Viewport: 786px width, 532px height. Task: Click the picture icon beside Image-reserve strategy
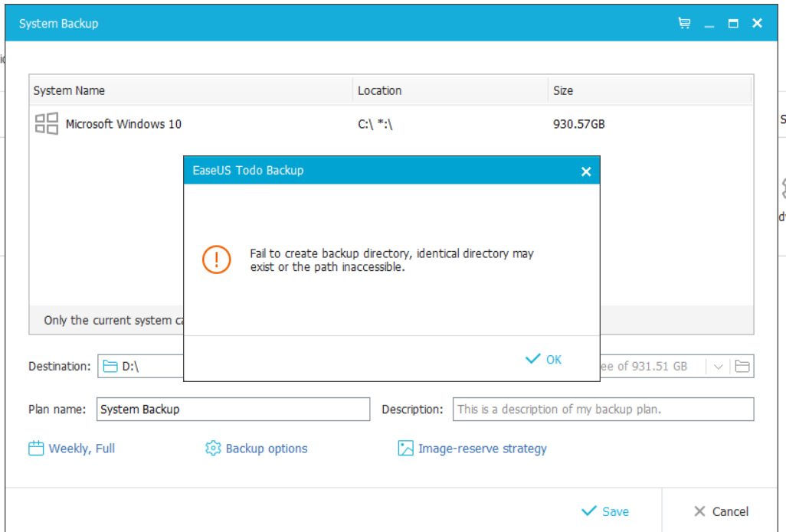[405, 448]
